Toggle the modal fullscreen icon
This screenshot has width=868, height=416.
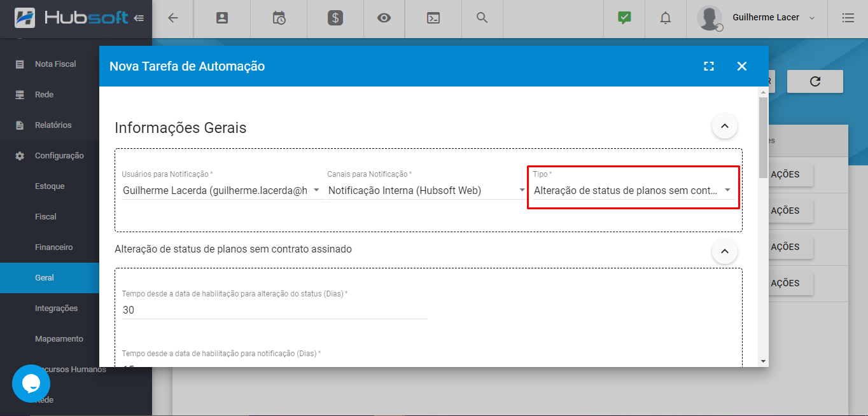[x=709, y=66]
